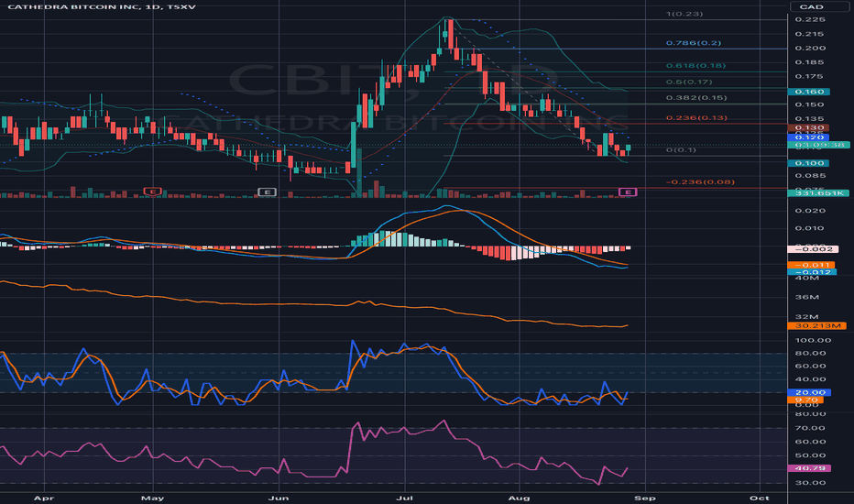Click the 331.651K volume tag
The height and width of the screenshot is (504, 854).
click(818, 192)
